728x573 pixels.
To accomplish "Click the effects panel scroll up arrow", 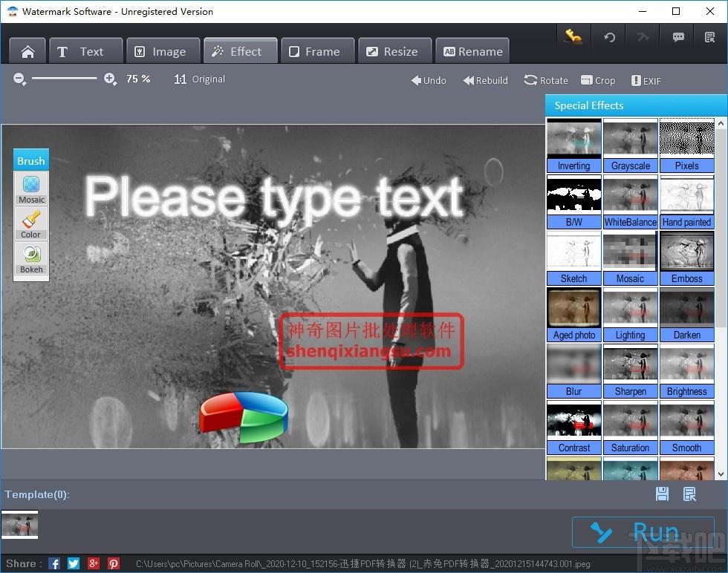I will (721, 123).
